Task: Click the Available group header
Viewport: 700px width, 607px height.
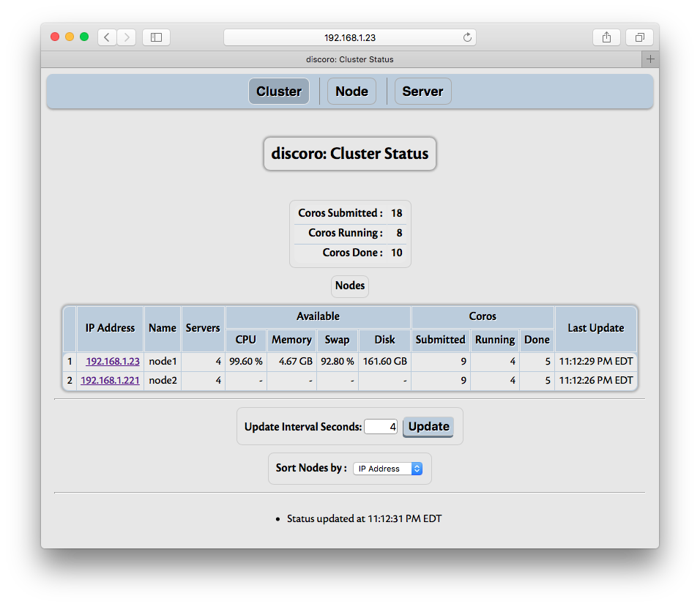Action: pyautogui.click(x=318, y=317)
